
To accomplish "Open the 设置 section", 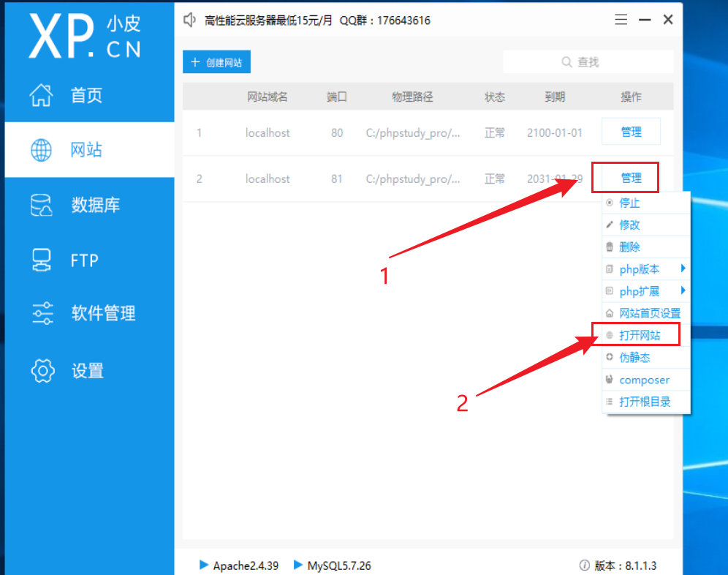I will 90,370.
